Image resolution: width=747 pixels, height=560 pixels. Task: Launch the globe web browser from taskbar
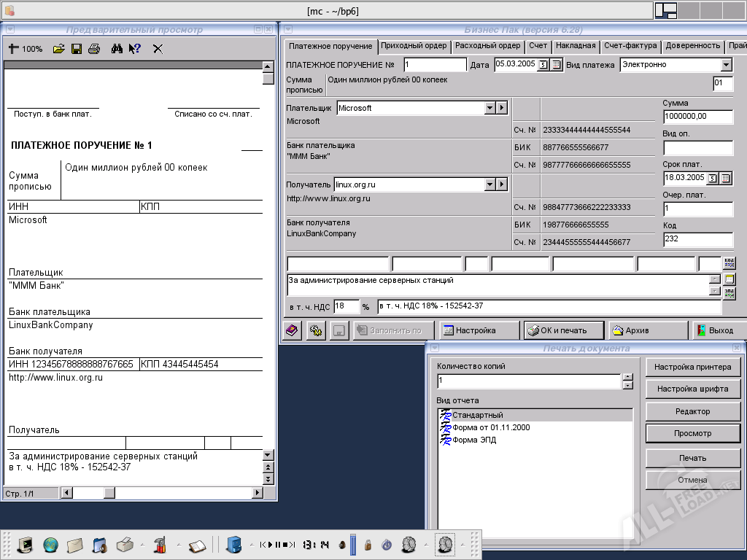pyautogui.click(x=50, y=544)
